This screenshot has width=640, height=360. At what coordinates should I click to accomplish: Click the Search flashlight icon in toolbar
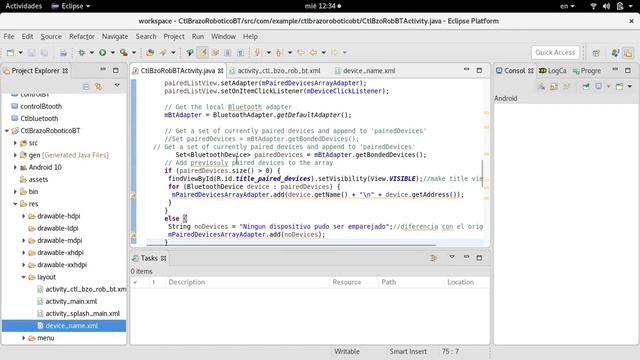click(163, 53)
